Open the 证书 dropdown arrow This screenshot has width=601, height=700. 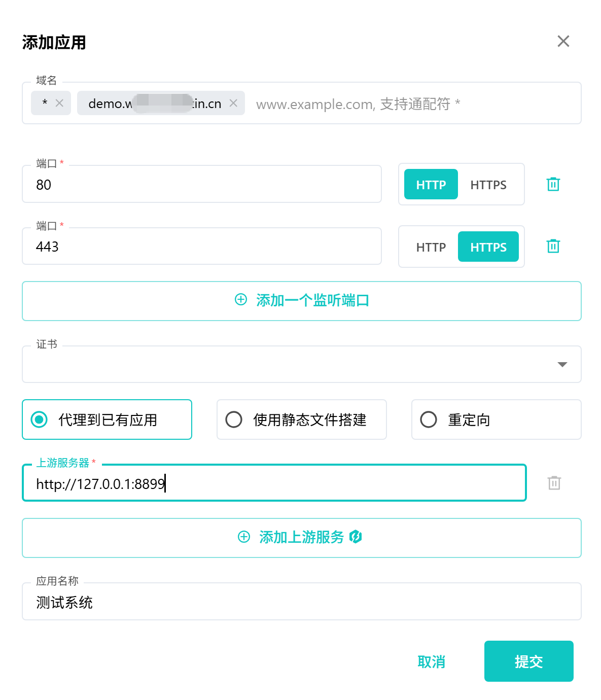(562, 364)
